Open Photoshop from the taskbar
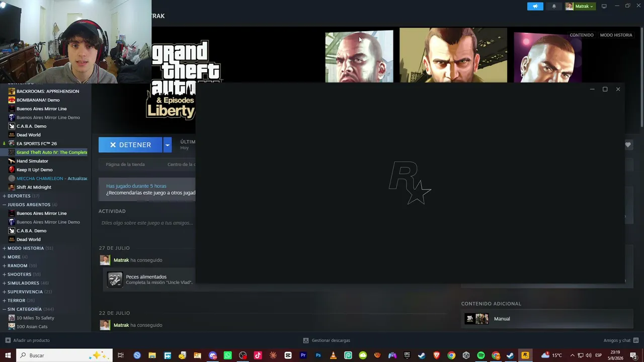Screen dimensions: 644x362 pos(318,355)
